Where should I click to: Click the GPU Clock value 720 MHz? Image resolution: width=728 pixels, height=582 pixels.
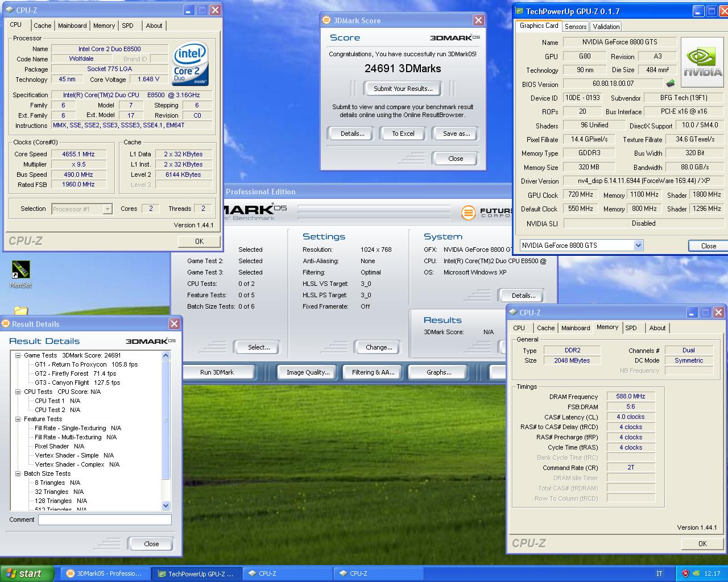[580, 194]
